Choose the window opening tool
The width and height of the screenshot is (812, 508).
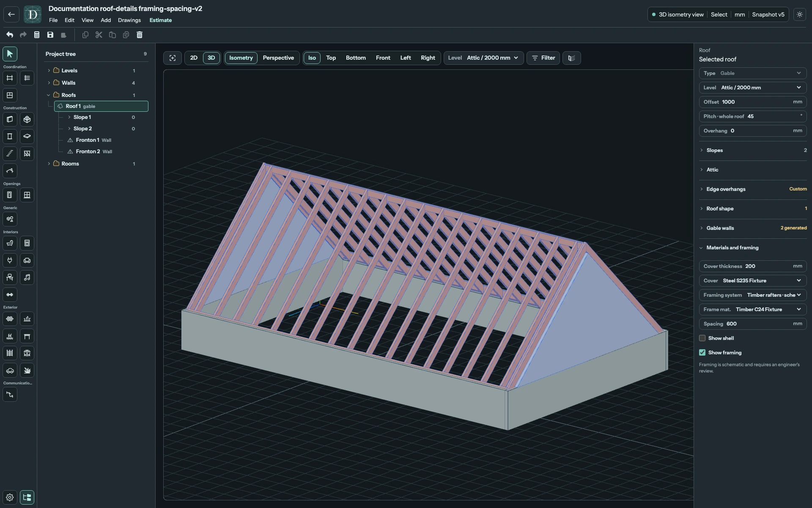tap(27, 195)
